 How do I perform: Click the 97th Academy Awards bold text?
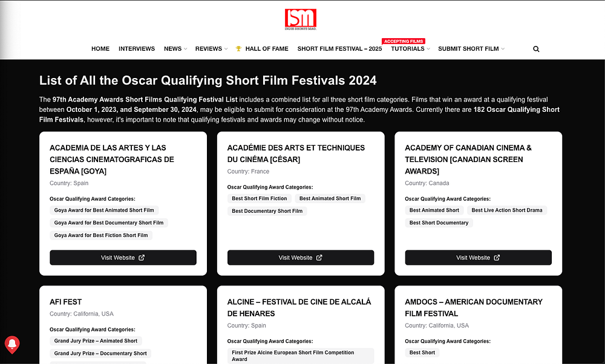145,100
